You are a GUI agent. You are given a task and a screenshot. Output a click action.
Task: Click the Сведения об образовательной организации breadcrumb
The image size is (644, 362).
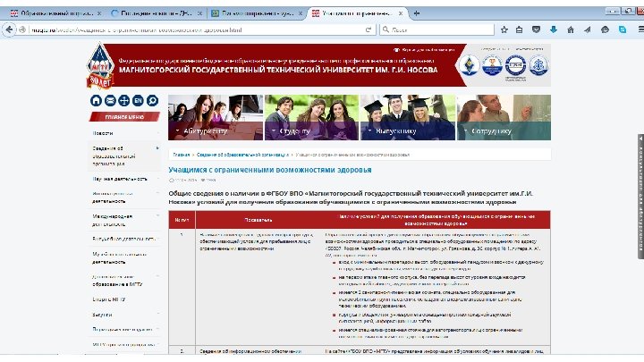(242, 155)
